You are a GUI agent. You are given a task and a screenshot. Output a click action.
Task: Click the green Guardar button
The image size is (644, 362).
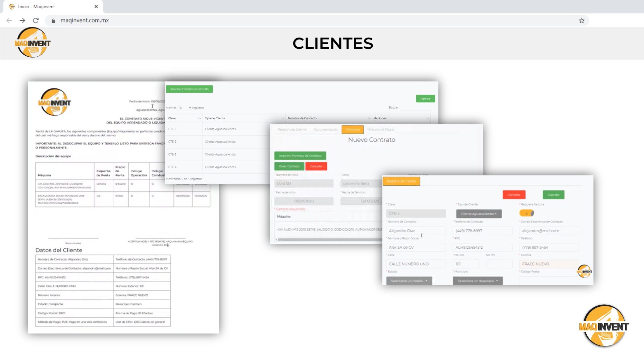pyautogui.click(x=553, y=195)
